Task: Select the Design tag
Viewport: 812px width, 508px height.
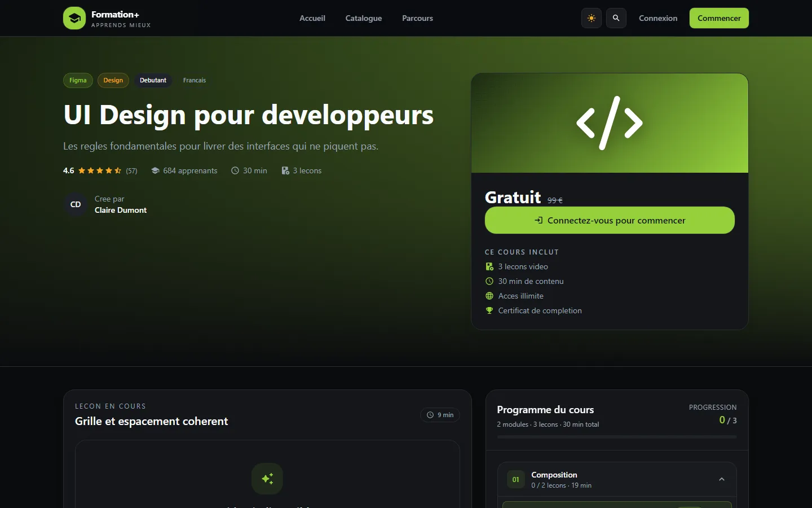Action: [113, 80]
